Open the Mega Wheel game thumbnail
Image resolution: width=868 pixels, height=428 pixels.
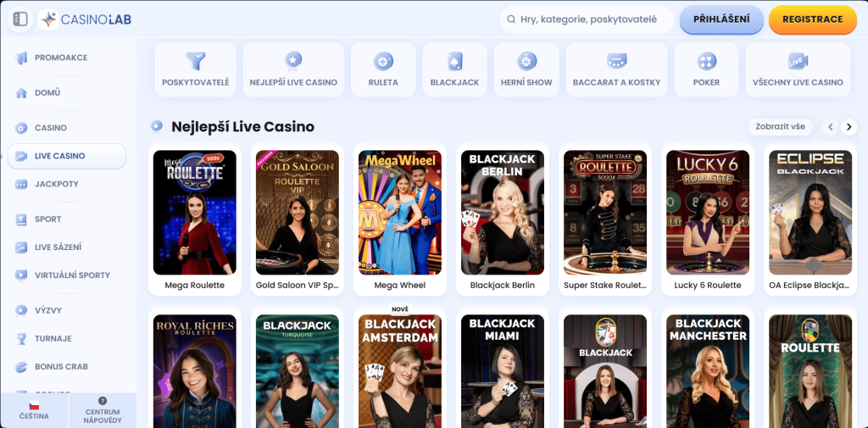399,213
